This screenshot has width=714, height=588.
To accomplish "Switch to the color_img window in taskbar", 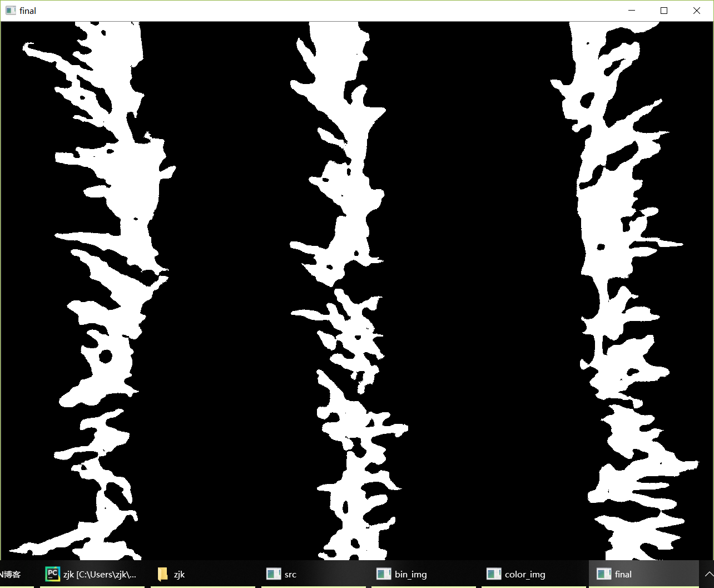I will (x=533, y=574).
